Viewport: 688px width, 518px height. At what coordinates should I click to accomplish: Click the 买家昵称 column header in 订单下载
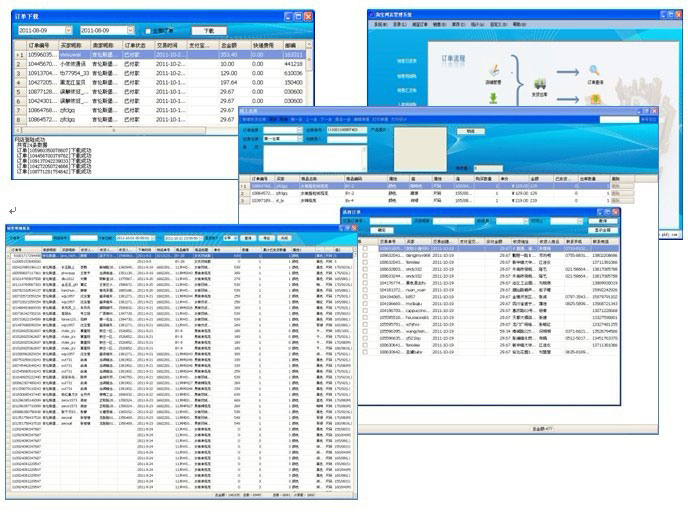coord(74,45)
